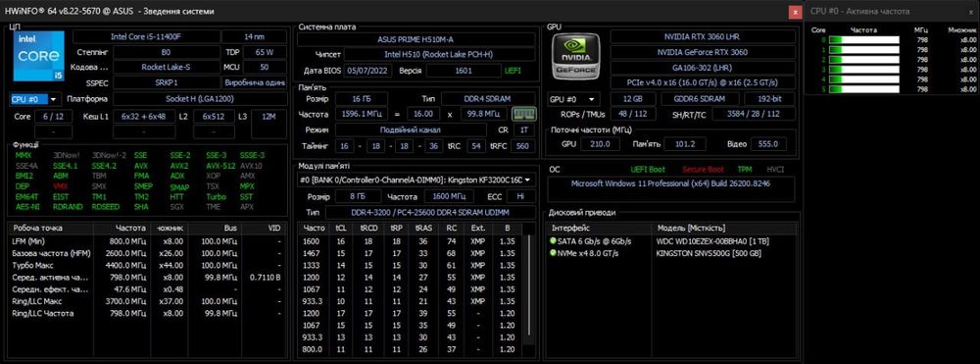
Task: Click the DDR4-3200 / PC4-25600 module type field
Action: tap(430, 213)
